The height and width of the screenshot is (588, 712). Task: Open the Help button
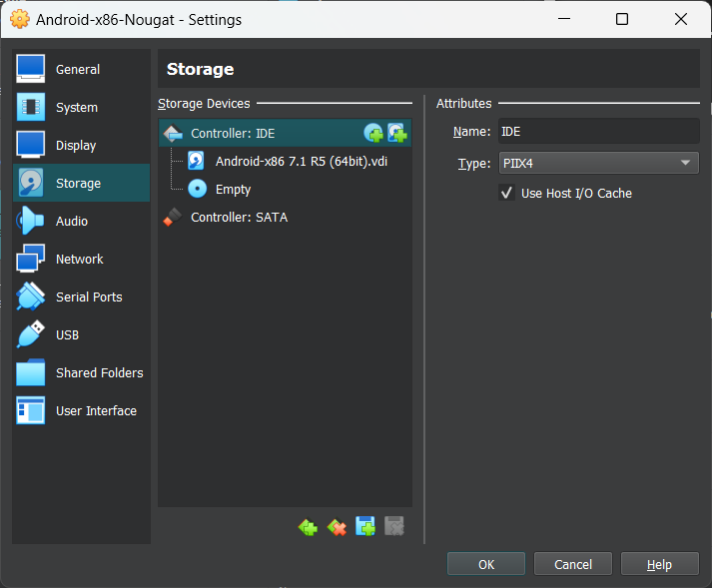(x=659, y=564)
